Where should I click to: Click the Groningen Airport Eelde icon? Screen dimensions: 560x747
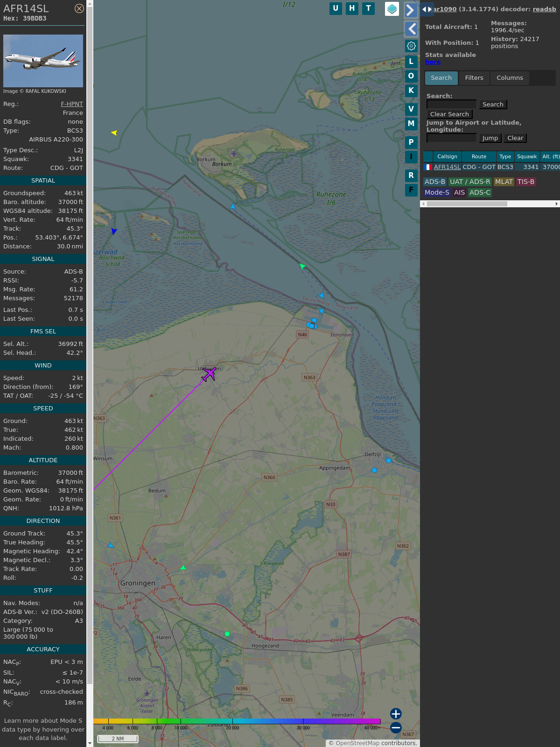[x=147, y=693]
